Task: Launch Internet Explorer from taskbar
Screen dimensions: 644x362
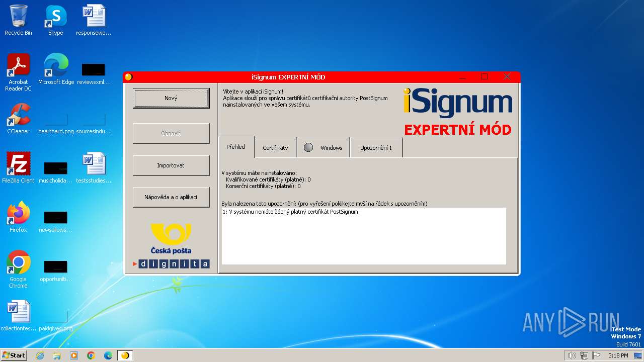Action: tap(40, 355)
